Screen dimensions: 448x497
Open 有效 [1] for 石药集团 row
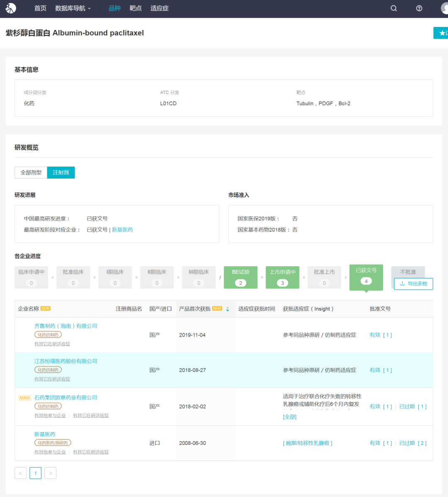click(x=381, y=406)
